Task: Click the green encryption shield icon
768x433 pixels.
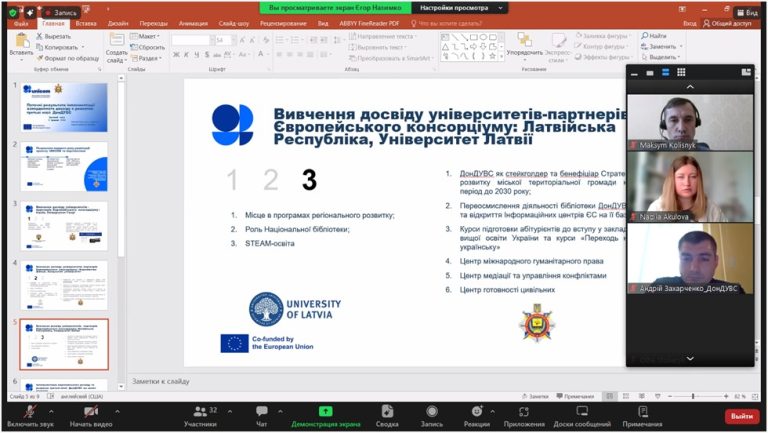Action: pos(13,13)
